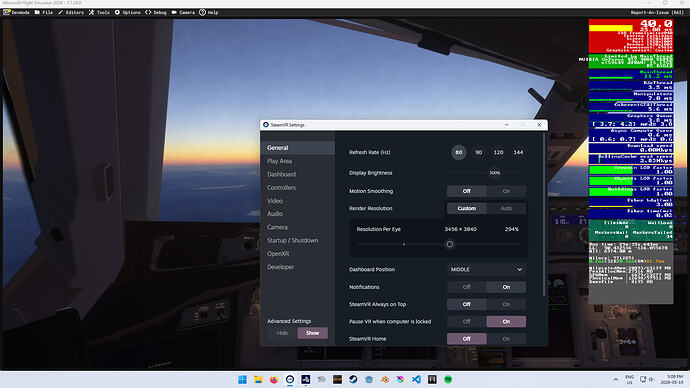
Task: Show Advanced Settings
Action: [312, 333]
